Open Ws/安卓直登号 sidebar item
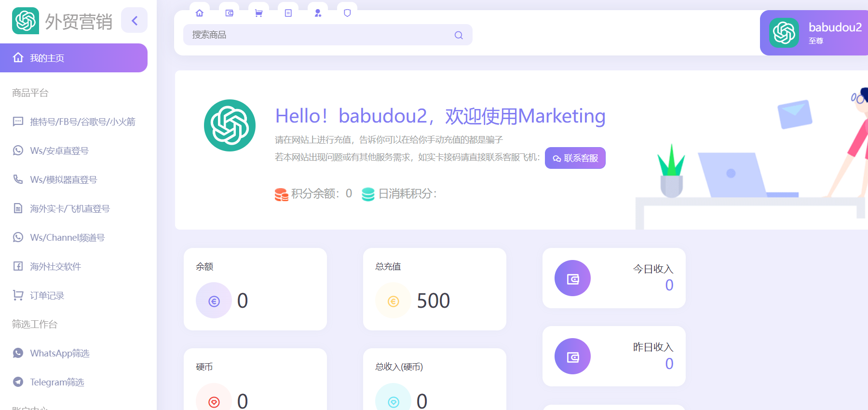 tap(74, 150)
